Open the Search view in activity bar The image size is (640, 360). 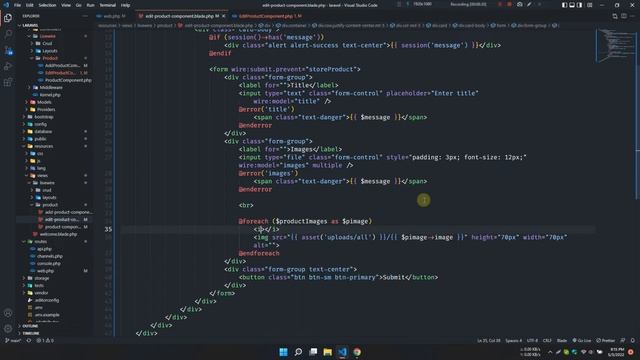click(x=8, y=34)
